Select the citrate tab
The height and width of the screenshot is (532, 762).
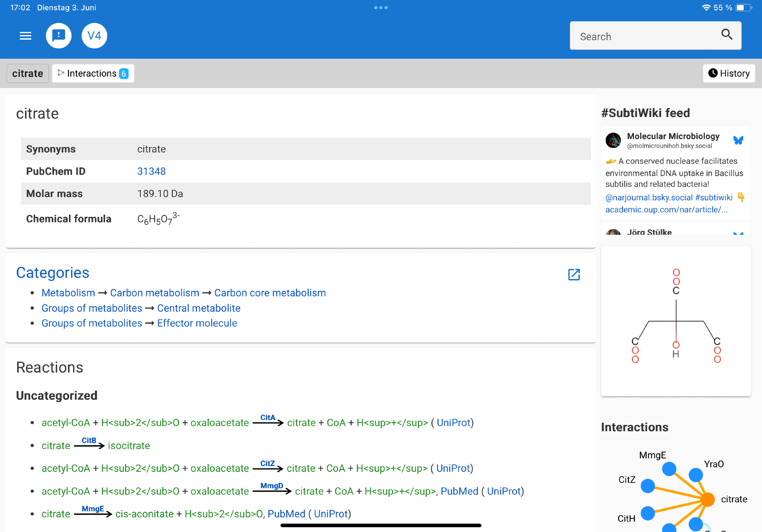pos(27,73)
